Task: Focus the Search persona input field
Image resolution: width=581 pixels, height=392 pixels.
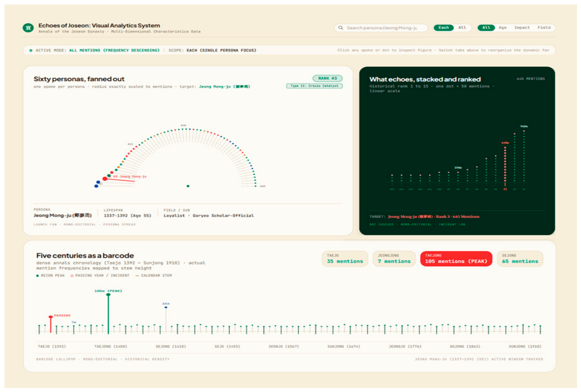Action: [x=381, y=28]
